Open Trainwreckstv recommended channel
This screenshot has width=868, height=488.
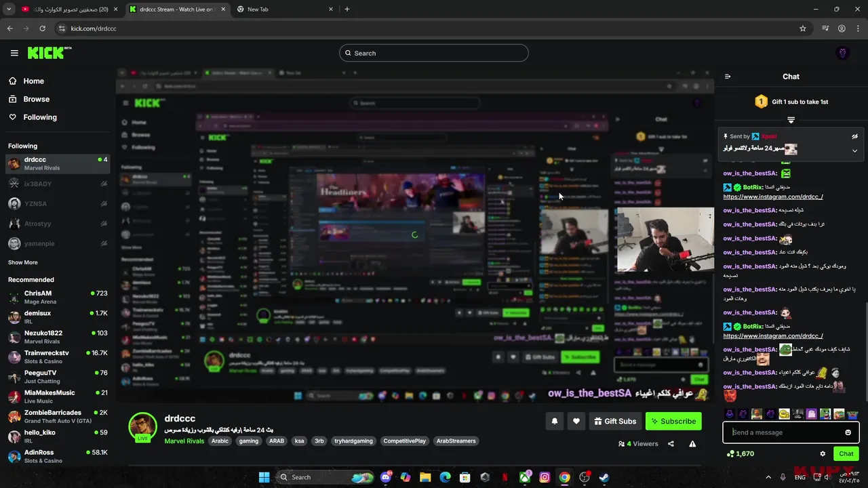[x=57, y=357]
